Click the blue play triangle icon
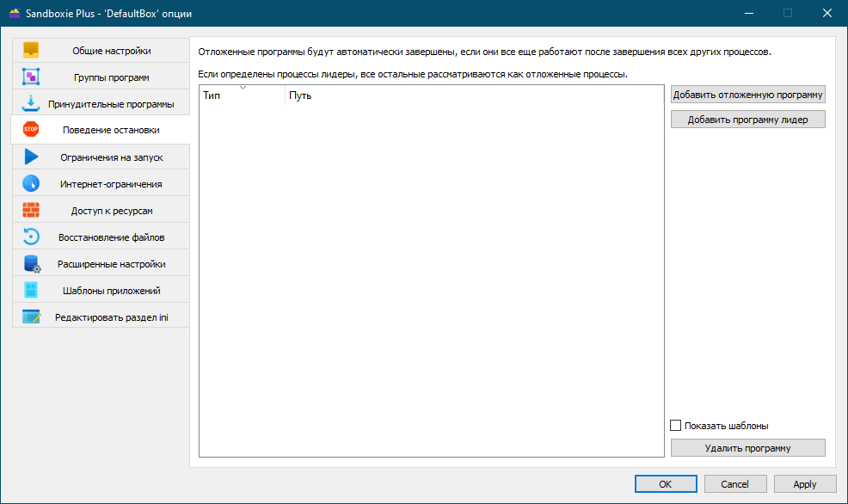This screenshot has width=848, height=504. click(x=31, y=157)
